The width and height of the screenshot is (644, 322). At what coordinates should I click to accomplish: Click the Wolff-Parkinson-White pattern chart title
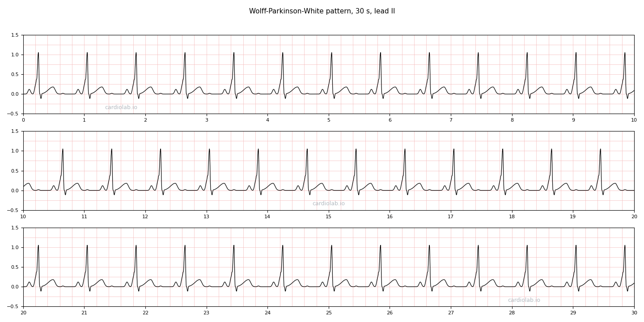tap(322, 11)
